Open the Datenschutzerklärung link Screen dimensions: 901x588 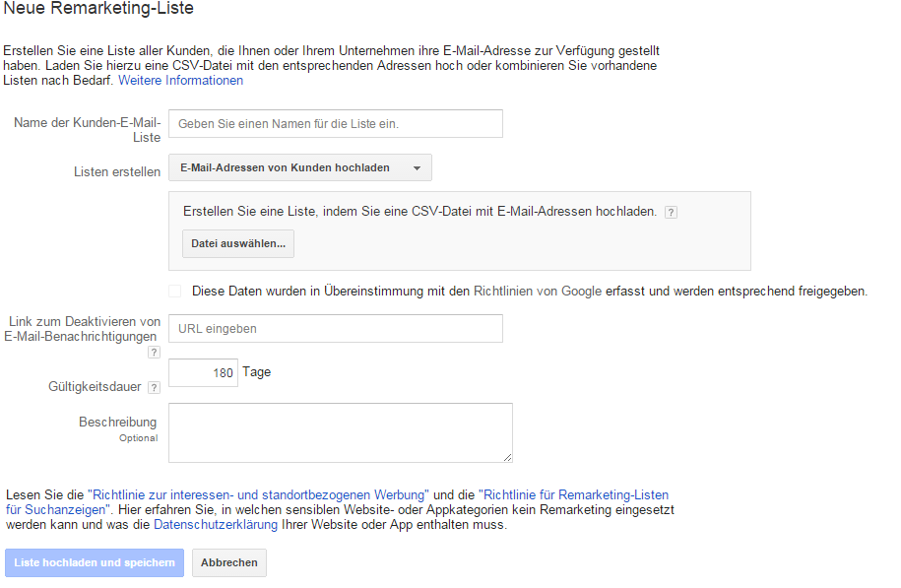216,525
